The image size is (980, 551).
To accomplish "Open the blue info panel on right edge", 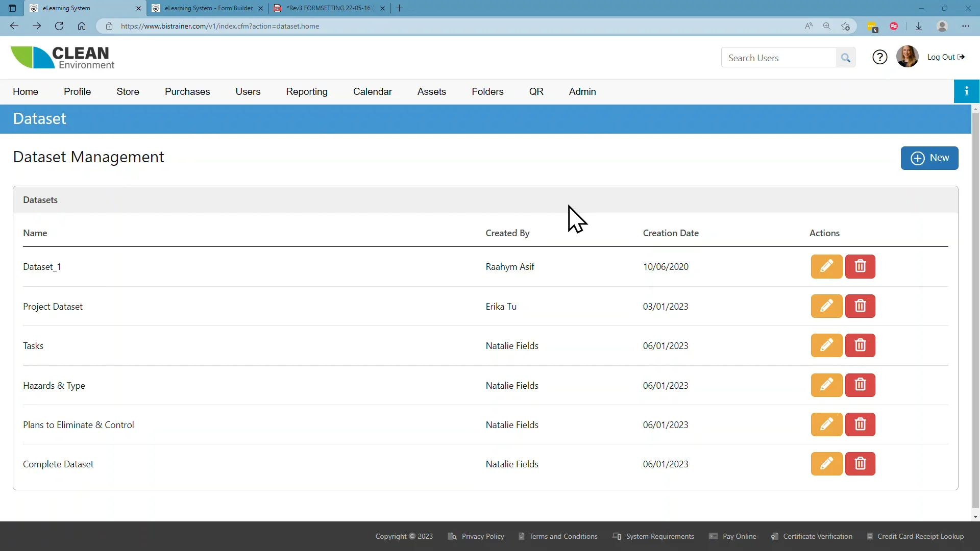I will 967,91.
